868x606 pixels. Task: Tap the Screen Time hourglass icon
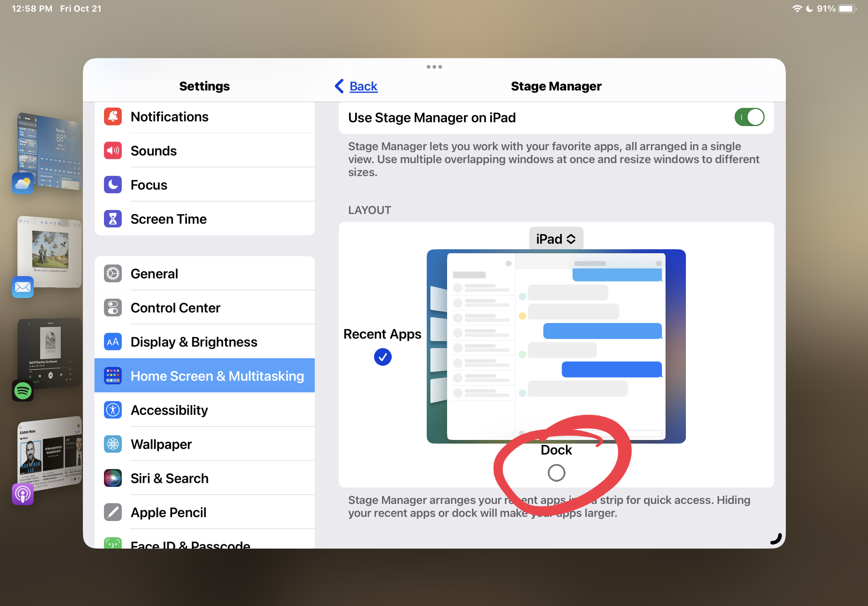(x=113, y=218)
